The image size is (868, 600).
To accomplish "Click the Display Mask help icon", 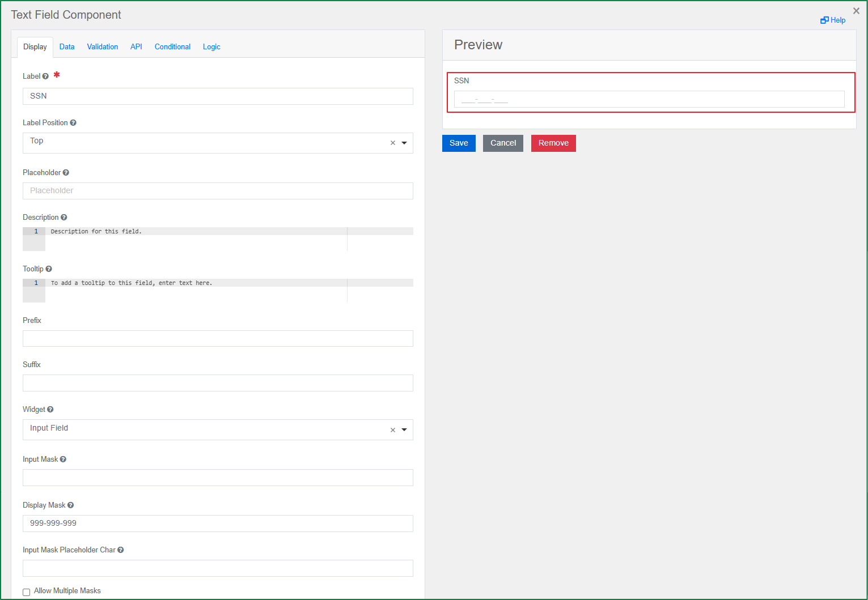I will coord(70,505).
